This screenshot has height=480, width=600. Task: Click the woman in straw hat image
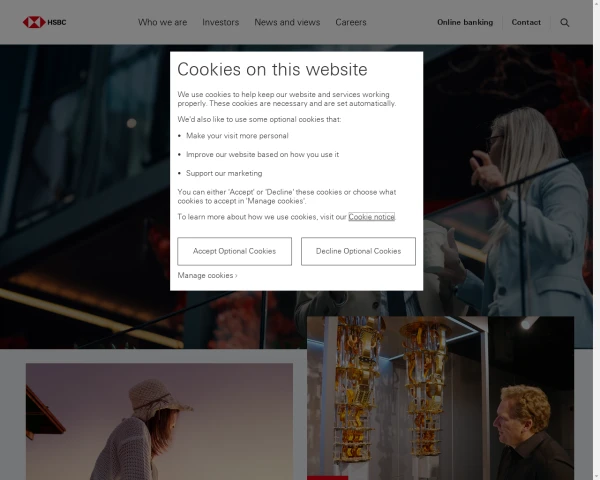[x=159, y=420]
